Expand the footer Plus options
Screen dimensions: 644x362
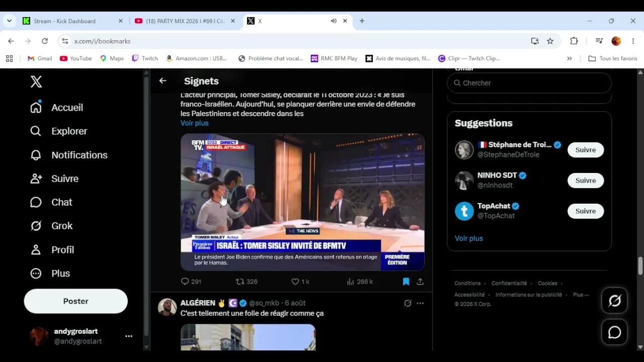click(581, 295)
